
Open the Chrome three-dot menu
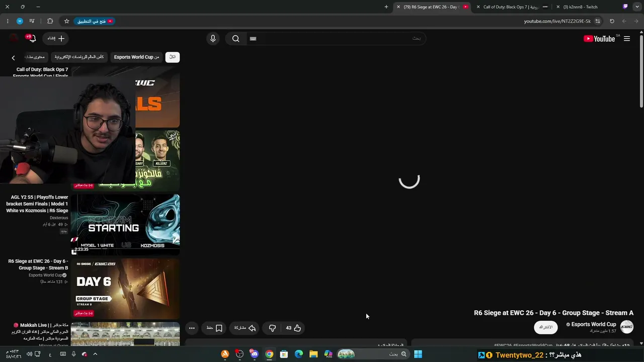8,21
